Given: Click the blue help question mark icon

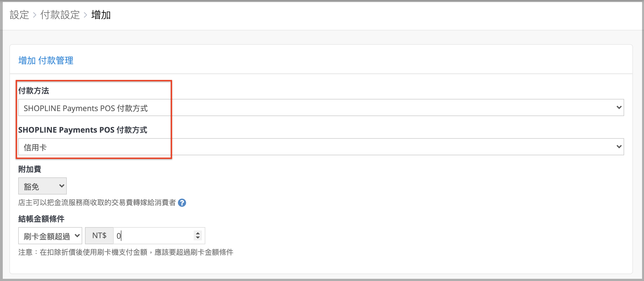Looking at the screenshot, I should (182, 203).
